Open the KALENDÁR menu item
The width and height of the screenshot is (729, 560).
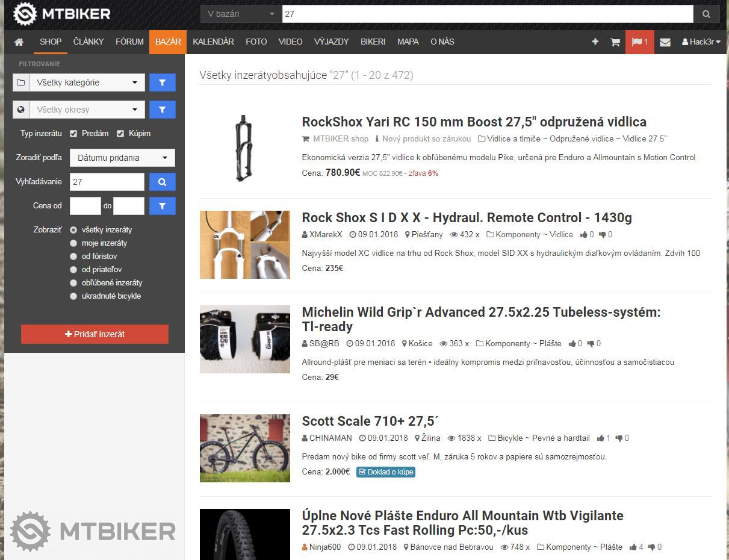213,42
